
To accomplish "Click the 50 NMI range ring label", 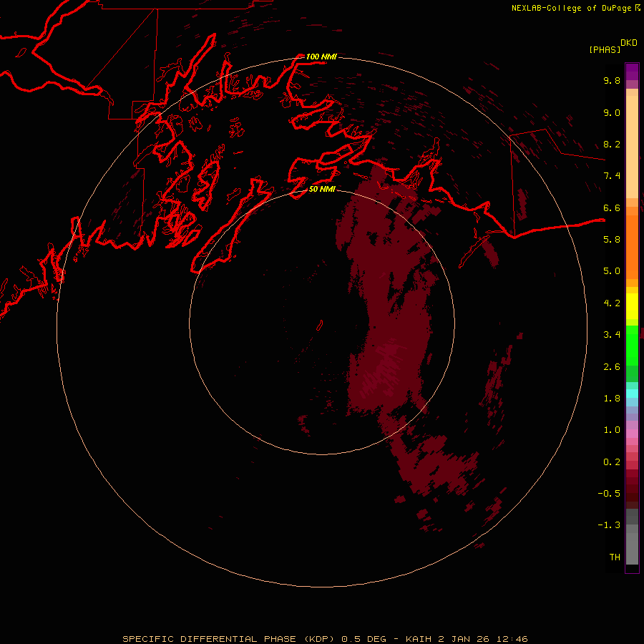I will 323,190.
